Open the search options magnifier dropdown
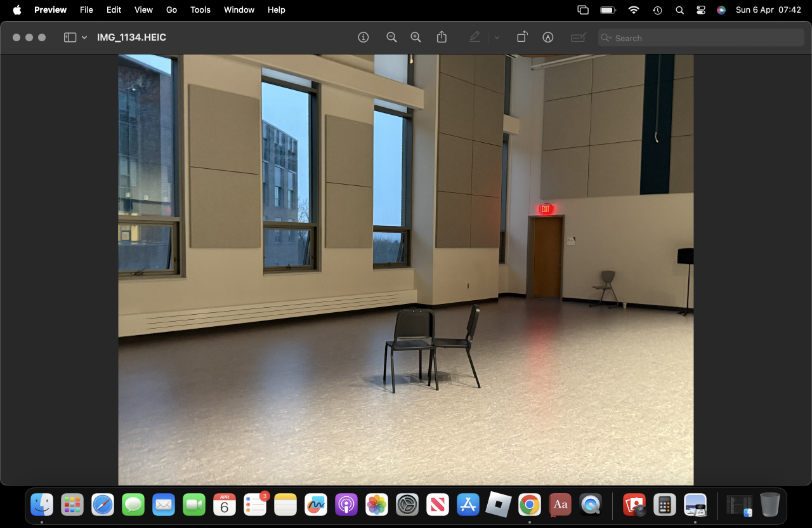 coord(607,38)
